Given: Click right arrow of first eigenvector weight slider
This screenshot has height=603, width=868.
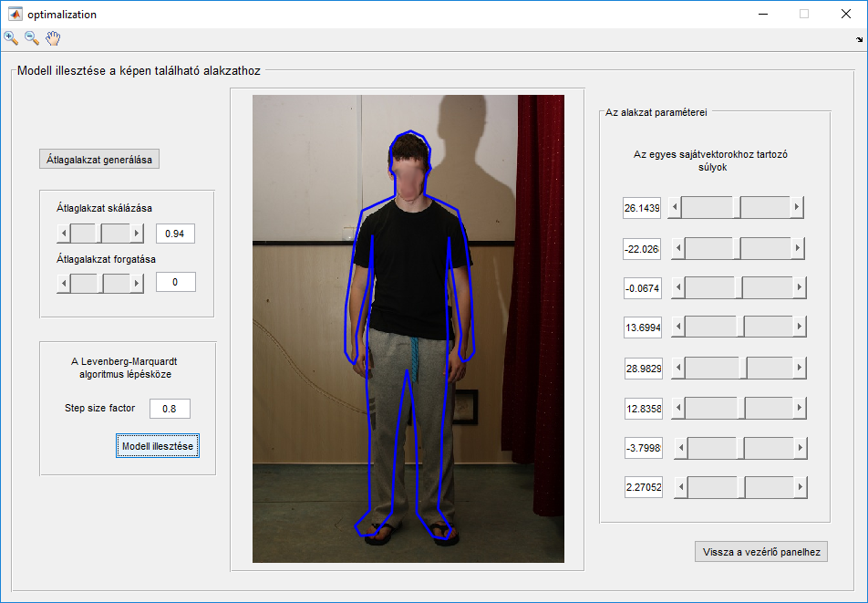Looking at the screenshot, I should 797,207.
